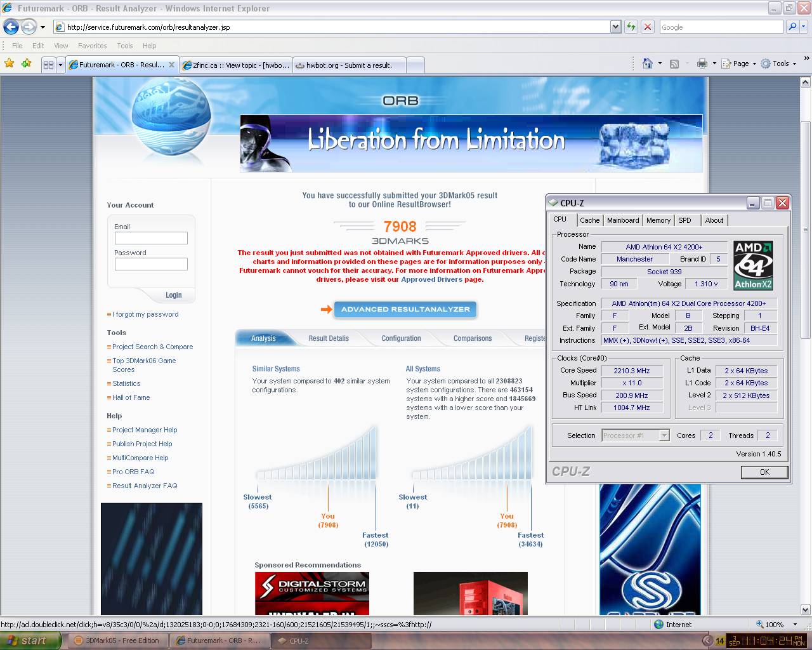Open the Approved Drivers page link

[433, 279]
